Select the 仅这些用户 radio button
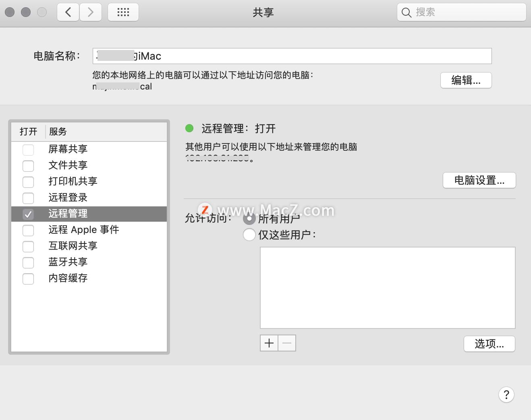This screenshot has width=531, height=420. 249,235
